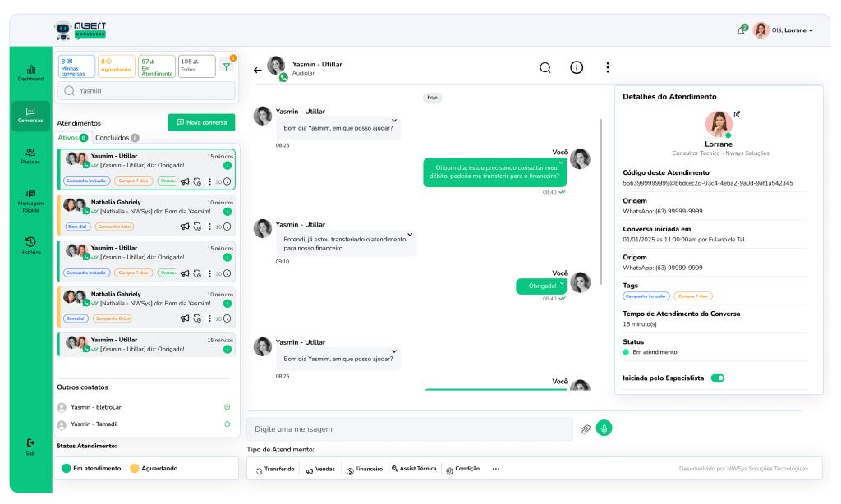Open the Dashboard in the sidebar
Screen dimensions: 841x504
coord(31,74)
